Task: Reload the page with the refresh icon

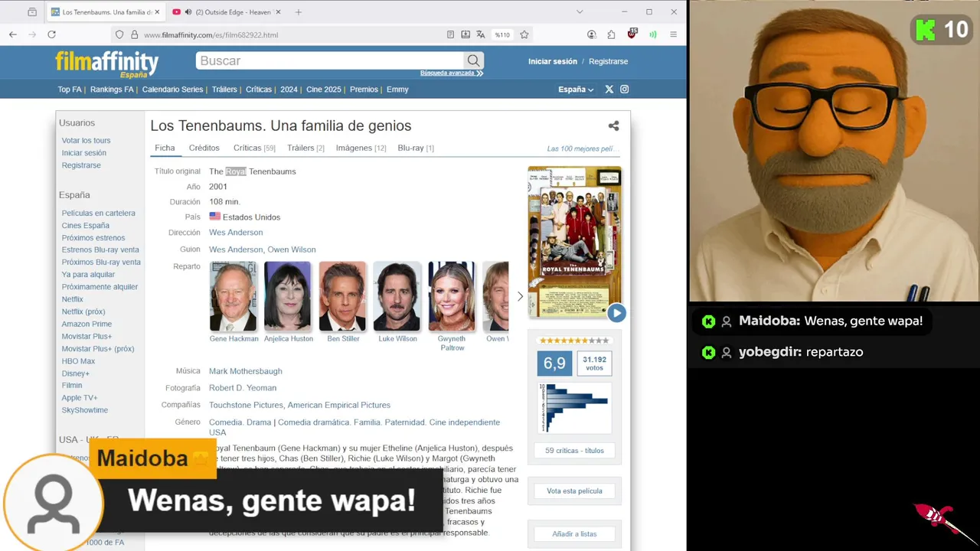Action: click(51, 34)
